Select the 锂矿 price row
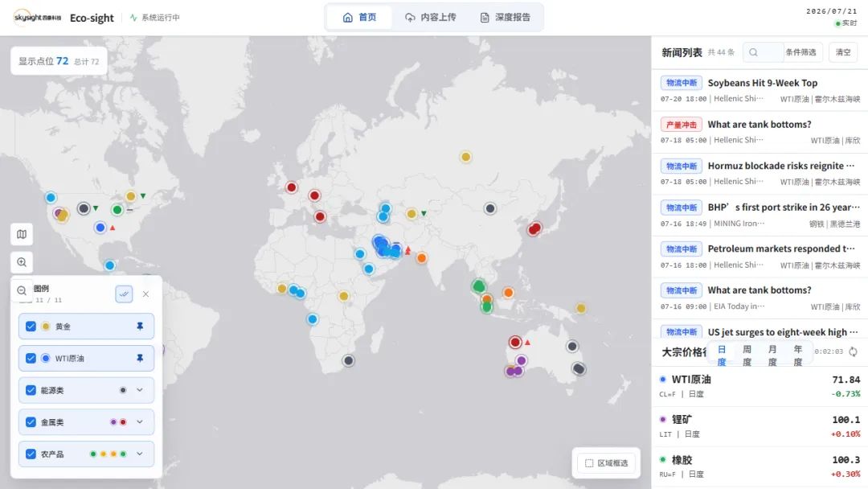This screenshot has width=868, height=489. coord(760,426)
